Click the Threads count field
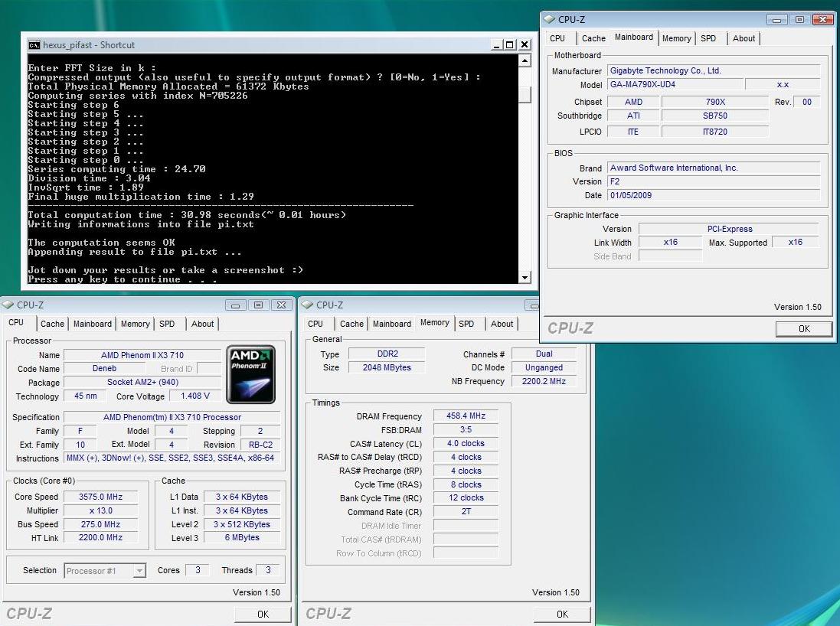840x626 pixels. pos(268,570)
